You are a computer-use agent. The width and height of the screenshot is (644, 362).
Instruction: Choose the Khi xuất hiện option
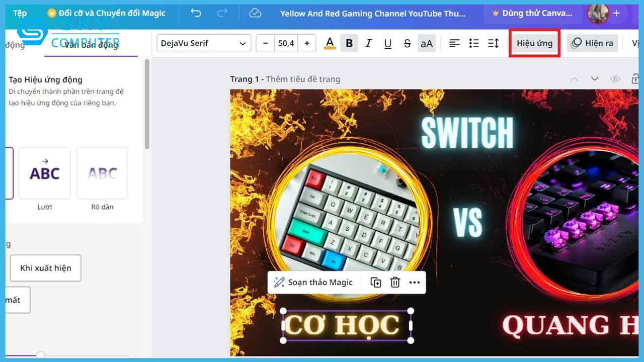(x=45, y=268)
